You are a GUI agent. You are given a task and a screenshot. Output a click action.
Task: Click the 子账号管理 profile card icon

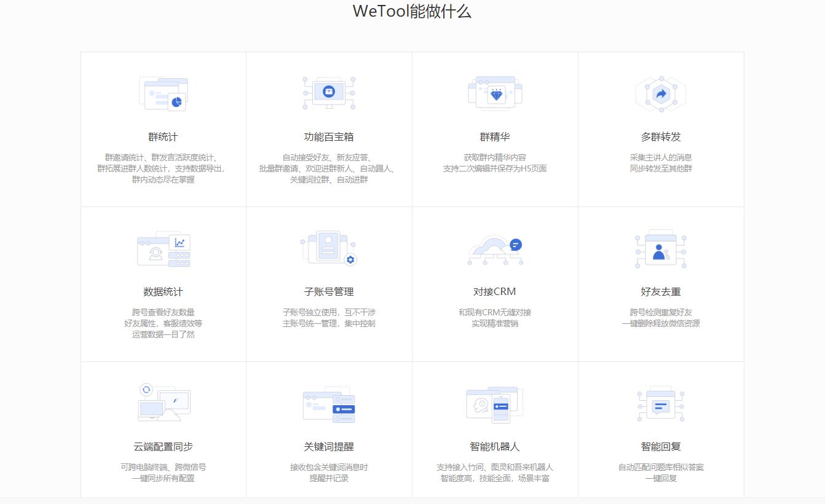pos(329,248)
